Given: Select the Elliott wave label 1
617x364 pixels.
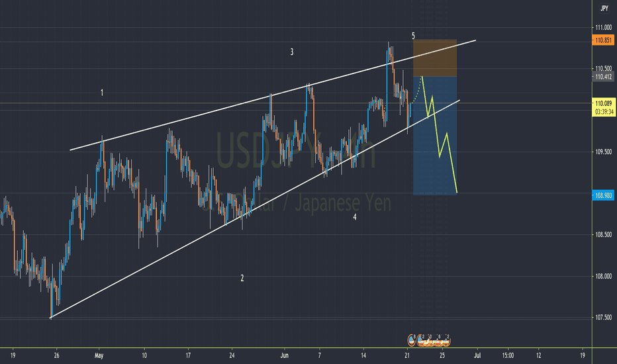Looking at the screenshot, I should (102, 93).
